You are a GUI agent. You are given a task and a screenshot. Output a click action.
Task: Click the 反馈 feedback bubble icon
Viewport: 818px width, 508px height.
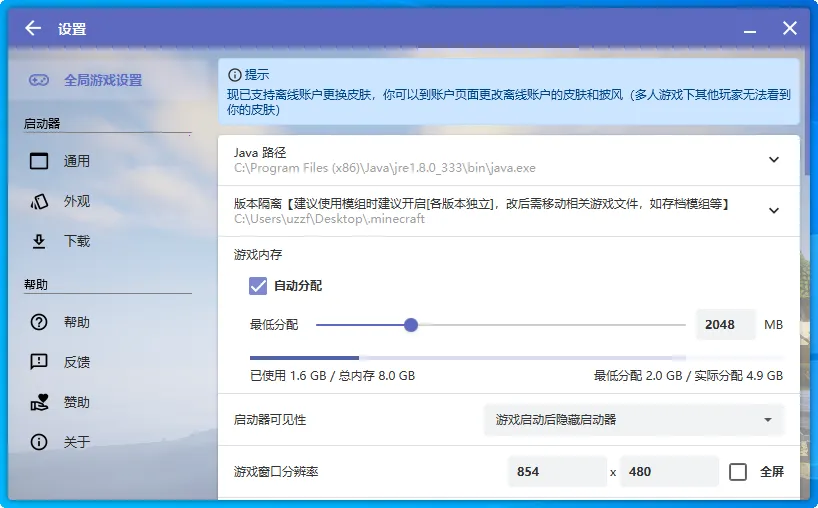[x=39, y=362]
